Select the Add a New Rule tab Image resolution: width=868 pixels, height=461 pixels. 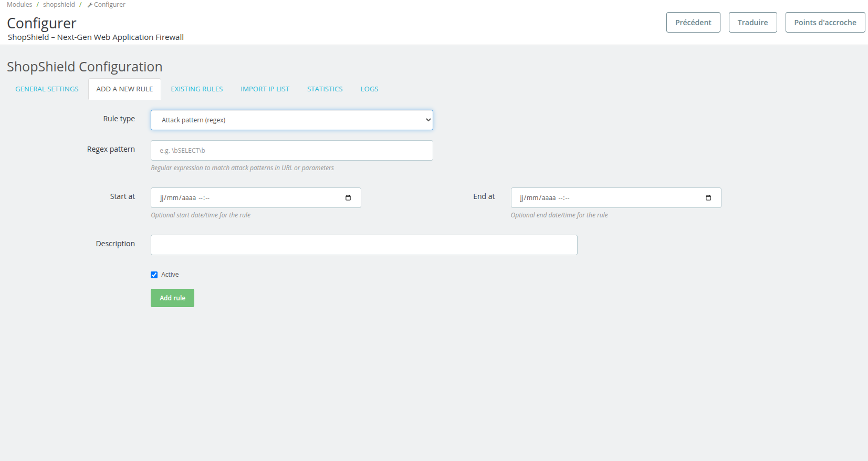124,89
